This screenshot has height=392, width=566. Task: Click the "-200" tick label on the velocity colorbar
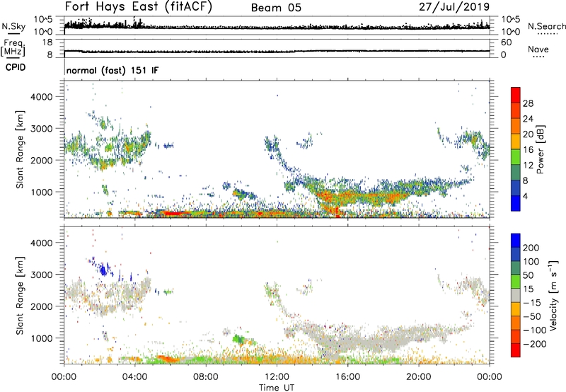[535, 344]
